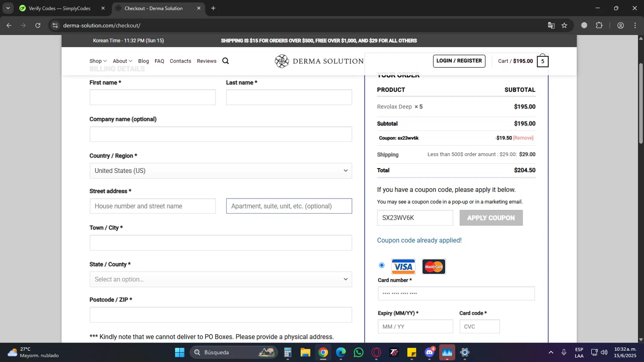Click the Last name field
This screenshot has width=644, height=362.
tap(289, 97)
